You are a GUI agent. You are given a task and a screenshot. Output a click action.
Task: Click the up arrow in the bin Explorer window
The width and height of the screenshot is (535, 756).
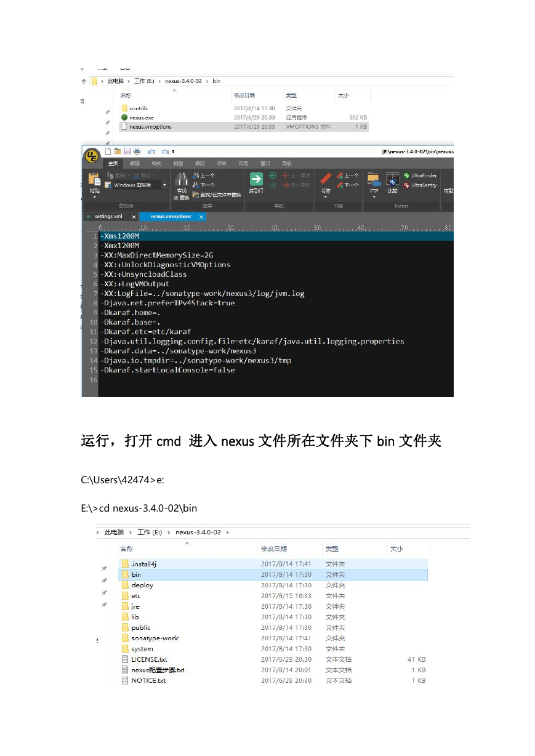(84, 81)
